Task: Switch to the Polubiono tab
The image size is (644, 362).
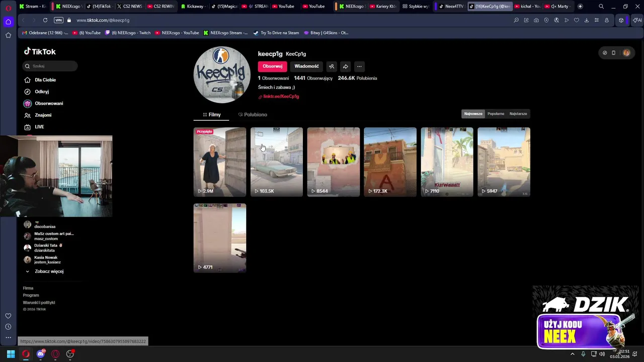Action: click(x=253, y=115)
